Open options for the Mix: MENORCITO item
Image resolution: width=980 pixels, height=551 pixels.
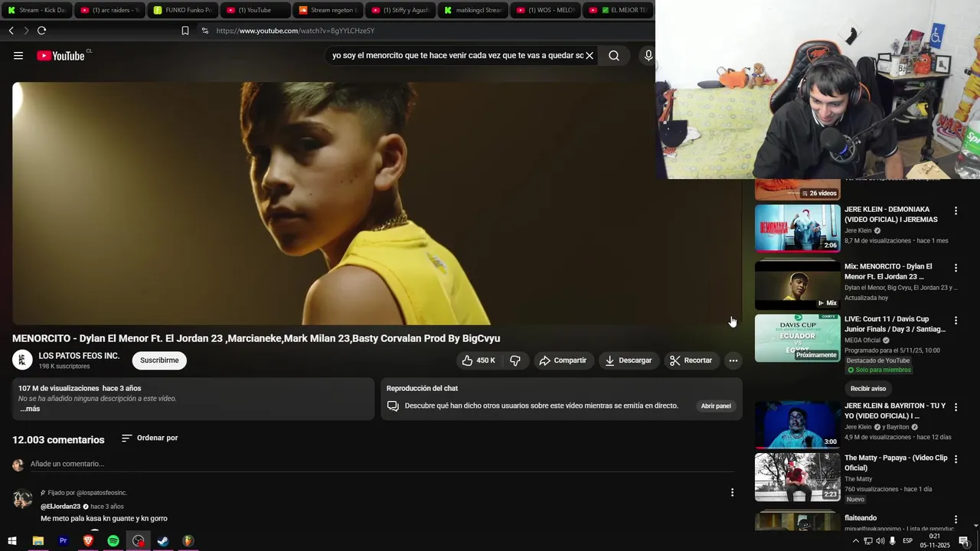coord(955,268)
